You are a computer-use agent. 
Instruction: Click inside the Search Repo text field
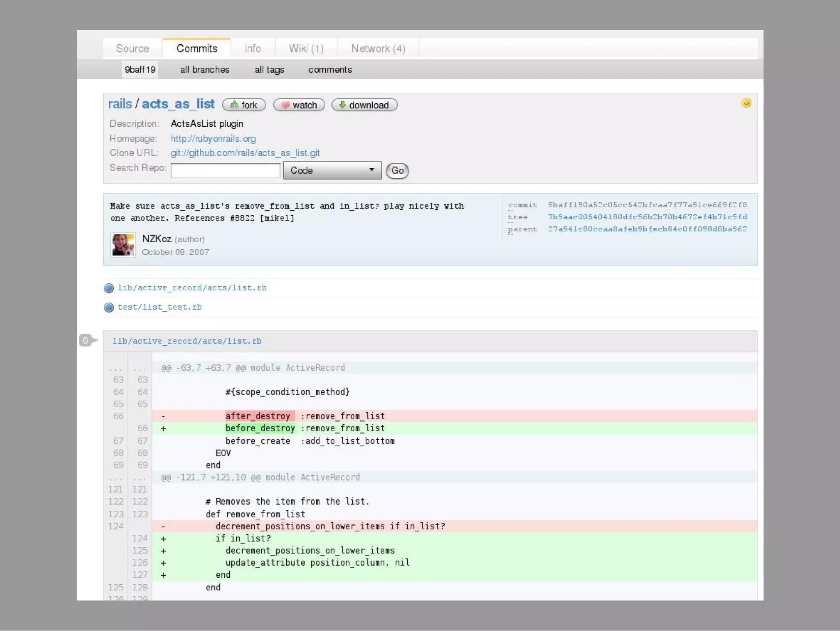(225, 171)
